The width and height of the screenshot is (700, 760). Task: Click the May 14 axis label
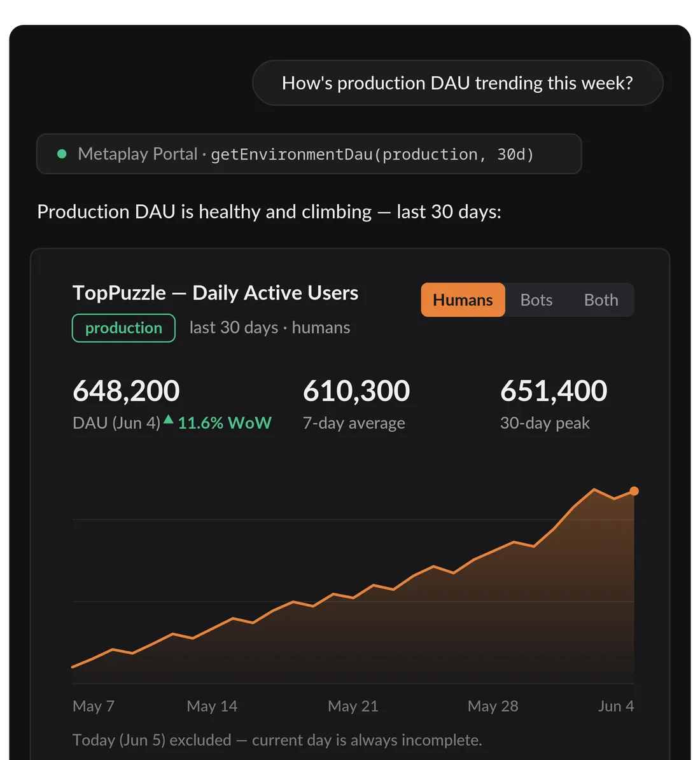(212, 706)
